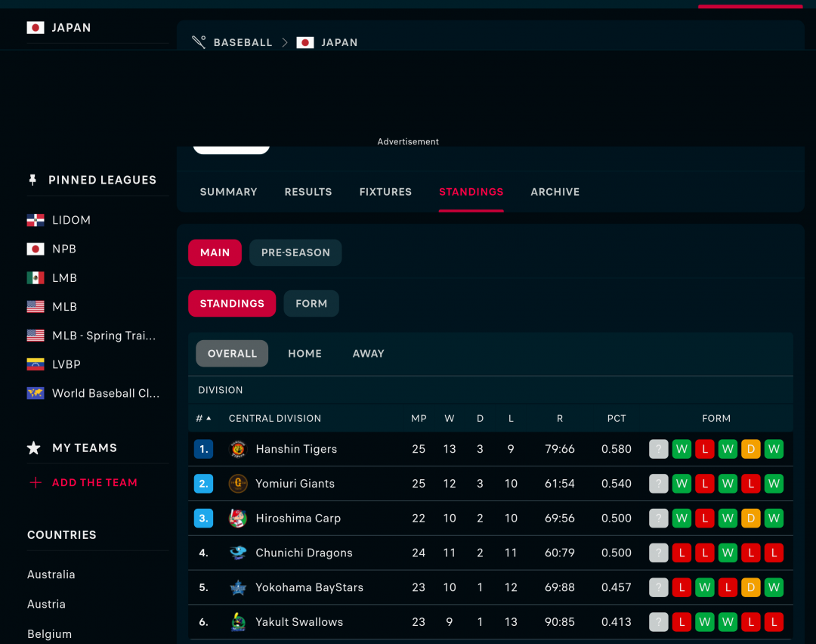The width and height of the screenshot is (816, 644).
Task: Click the orange D form badge for Hiroshima Carp
Action: 751,518
